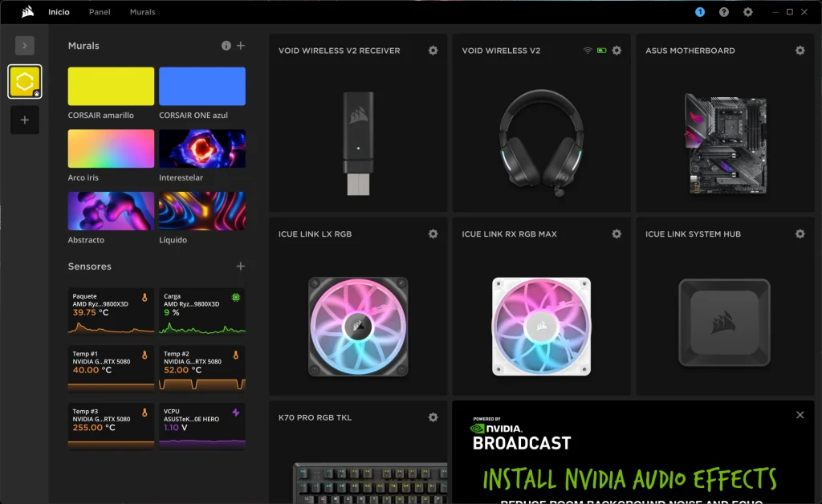Click thermometer icon on Temp #1 sensor
822x504 pixels.
click(144, 356)
